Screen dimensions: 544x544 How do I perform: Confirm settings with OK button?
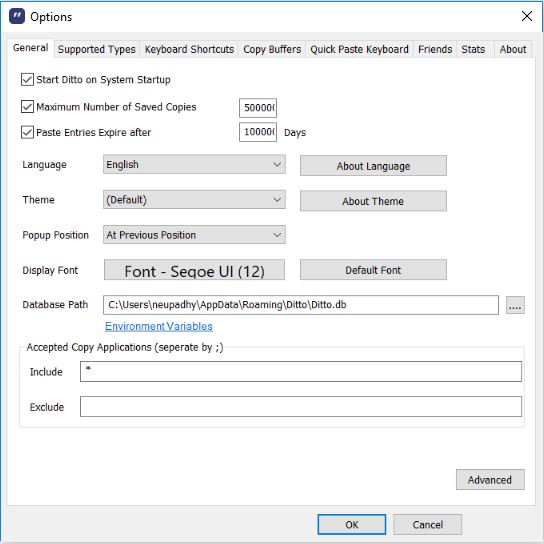[x=352, y=525]
